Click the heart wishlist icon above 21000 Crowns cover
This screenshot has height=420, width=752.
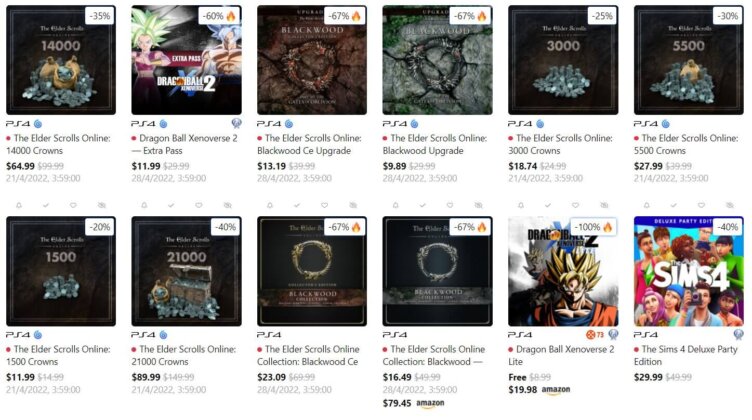[199, 205]
